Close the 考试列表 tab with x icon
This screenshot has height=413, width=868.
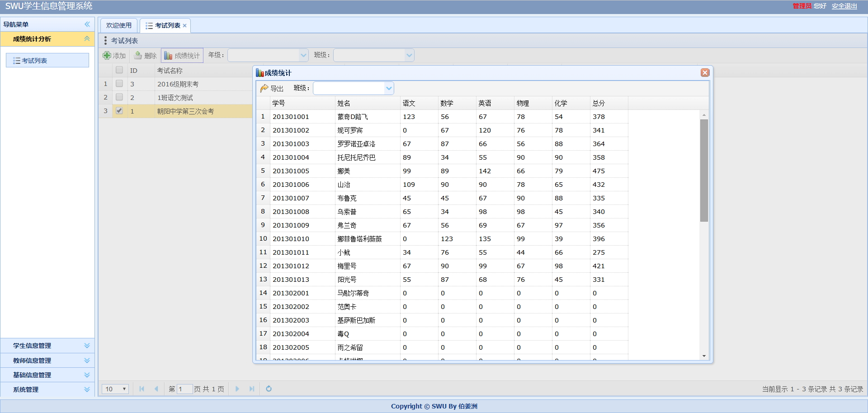pyautogui.click(x=184, y=26)
